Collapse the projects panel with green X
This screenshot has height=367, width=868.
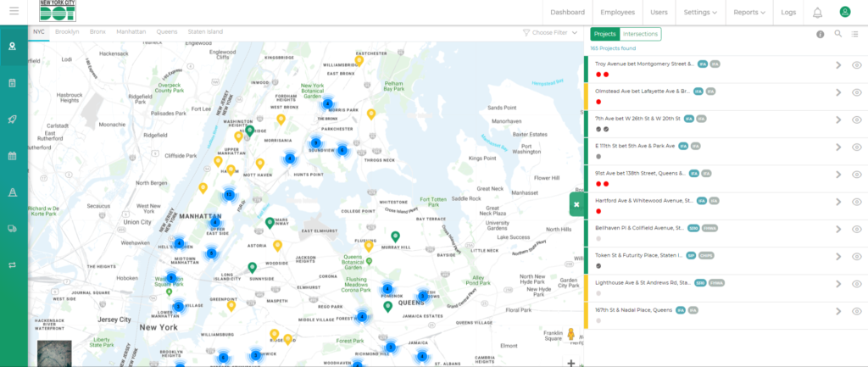[576, 204]
